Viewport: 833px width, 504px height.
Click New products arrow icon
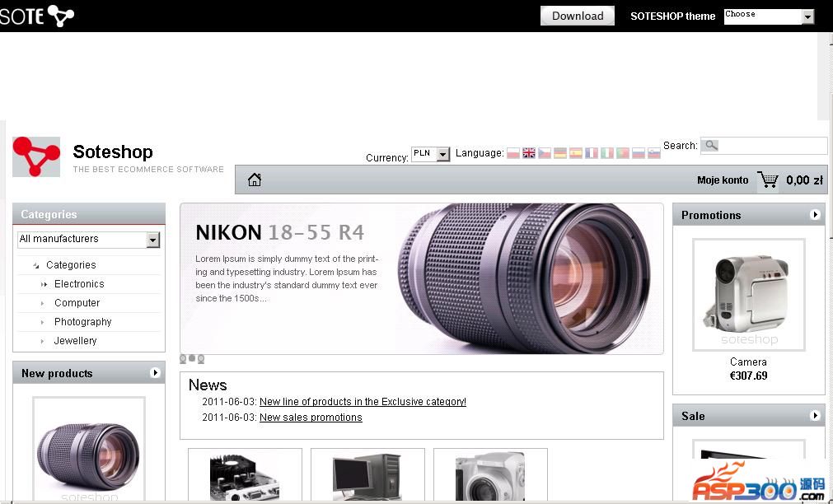[x=155, y=373]
